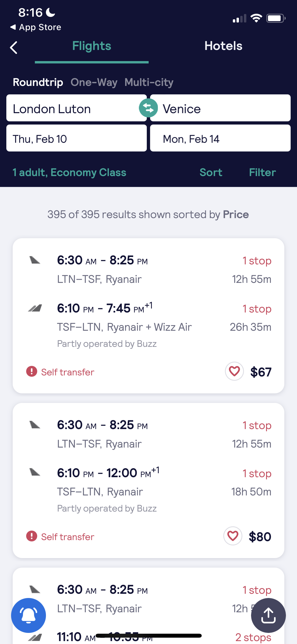Screen dimensions: 297x644
Task: Open return date Mon, Feb 14
Action: (x=220, y=138)
